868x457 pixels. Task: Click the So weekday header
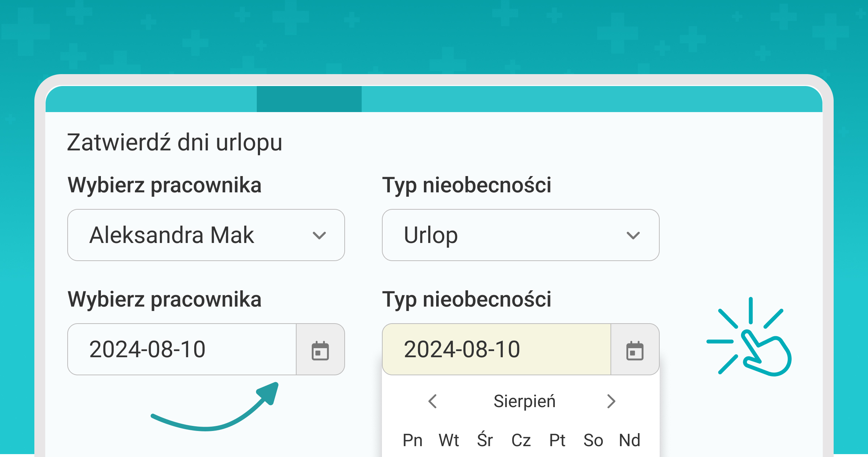593,440
